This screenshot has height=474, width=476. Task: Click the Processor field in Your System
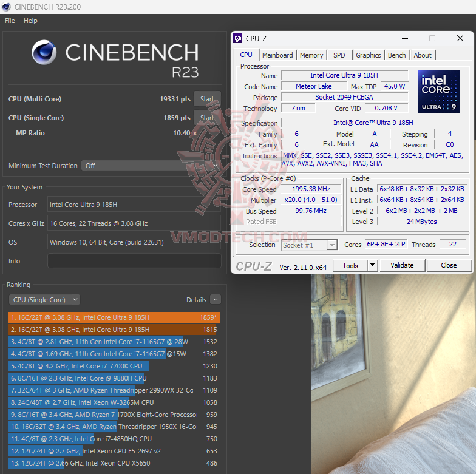point(134,205)
